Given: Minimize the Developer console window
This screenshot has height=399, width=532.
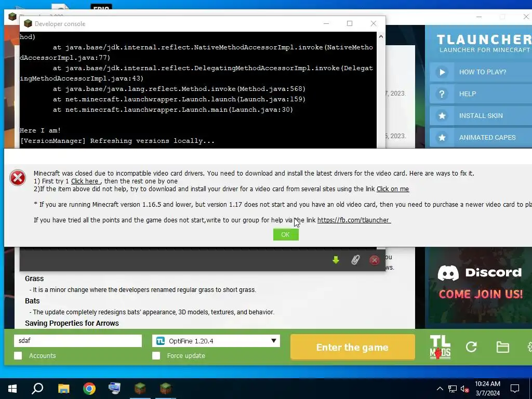Looking at the screenshot, I should click(x=326, y=23).
